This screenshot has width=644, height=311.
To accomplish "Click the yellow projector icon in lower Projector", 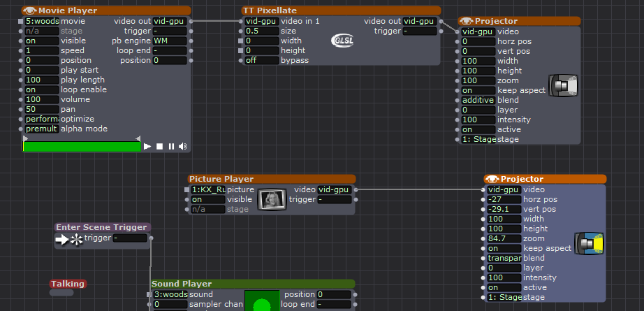I will pos(590,243).
